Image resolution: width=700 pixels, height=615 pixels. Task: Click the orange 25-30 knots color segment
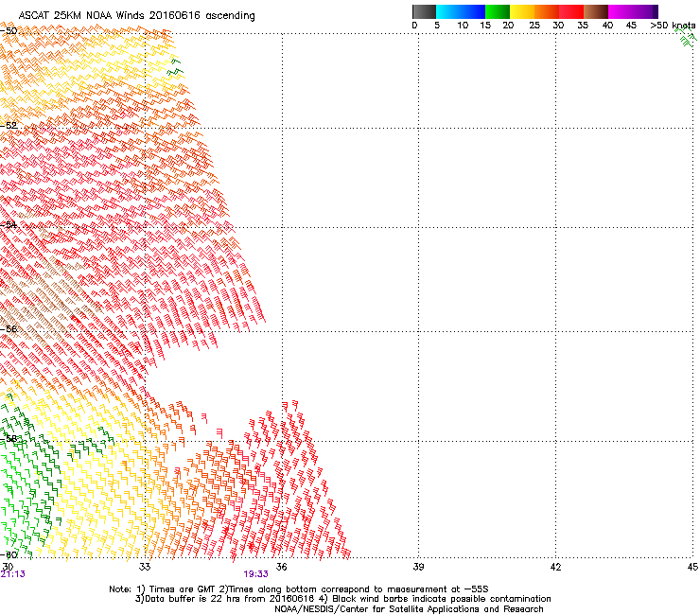547,11
